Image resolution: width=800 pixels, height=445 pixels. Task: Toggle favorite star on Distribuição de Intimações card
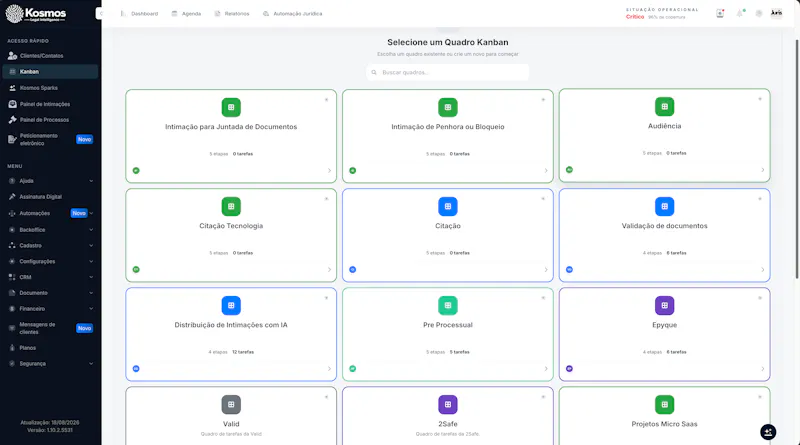(x=327, y=298)
